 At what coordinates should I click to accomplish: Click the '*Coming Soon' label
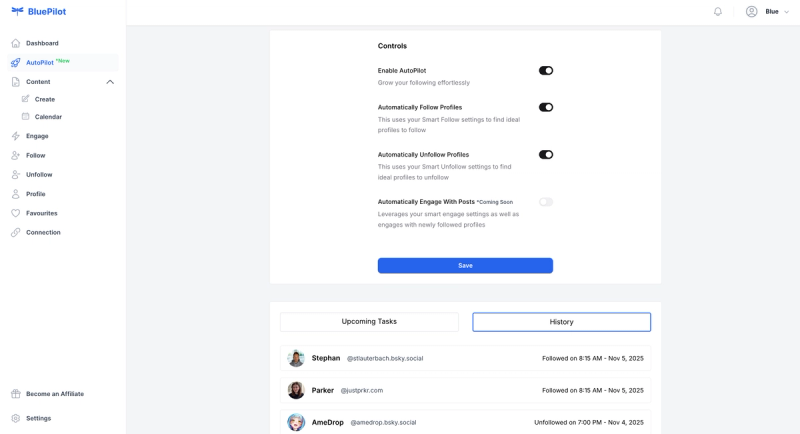click(x=495, y=202)
